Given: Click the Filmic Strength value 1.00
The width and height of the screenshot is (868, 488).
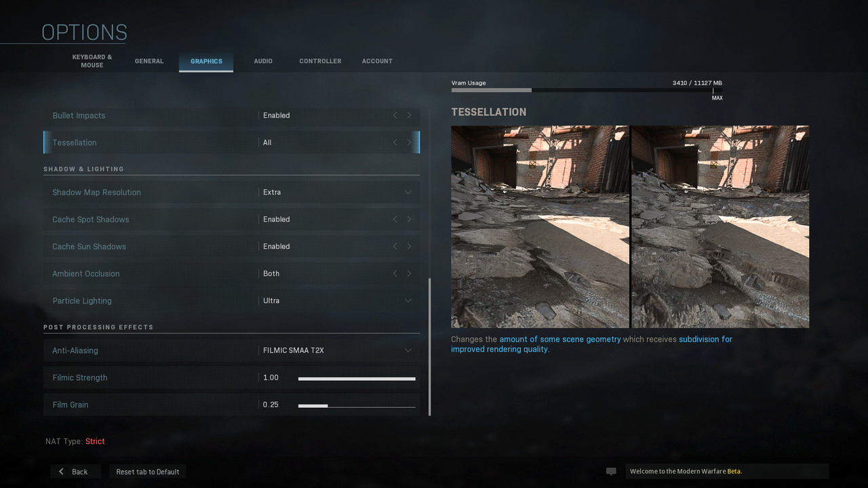Looking at the screenshot, I should pos(271,378).
